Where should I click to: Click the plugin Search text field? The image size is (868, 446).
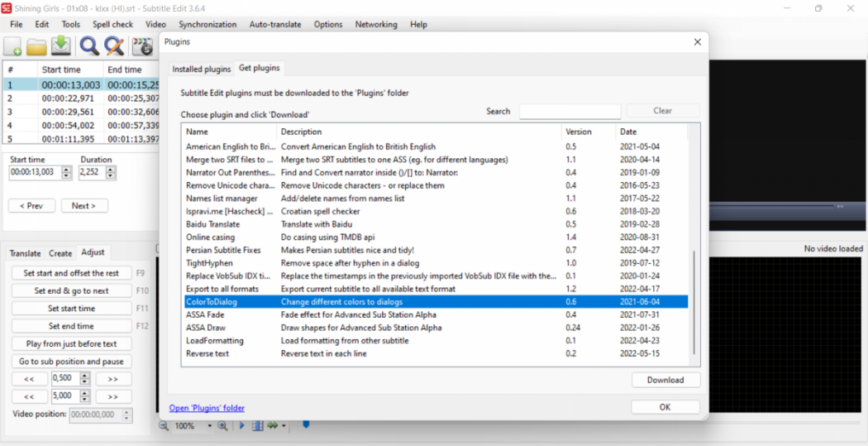pos(570,112)
